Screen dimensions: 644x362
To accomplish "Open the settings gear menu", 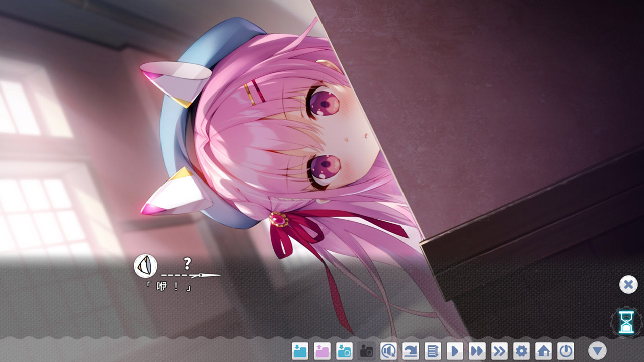I will [x=521, y=350].
